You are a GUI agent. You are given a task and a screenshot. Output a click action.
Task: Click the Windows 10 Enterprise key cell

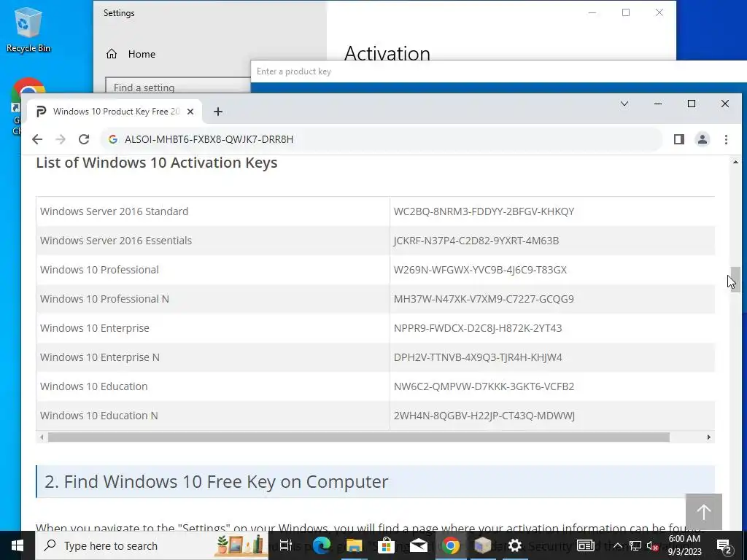(x=478, y=328)
